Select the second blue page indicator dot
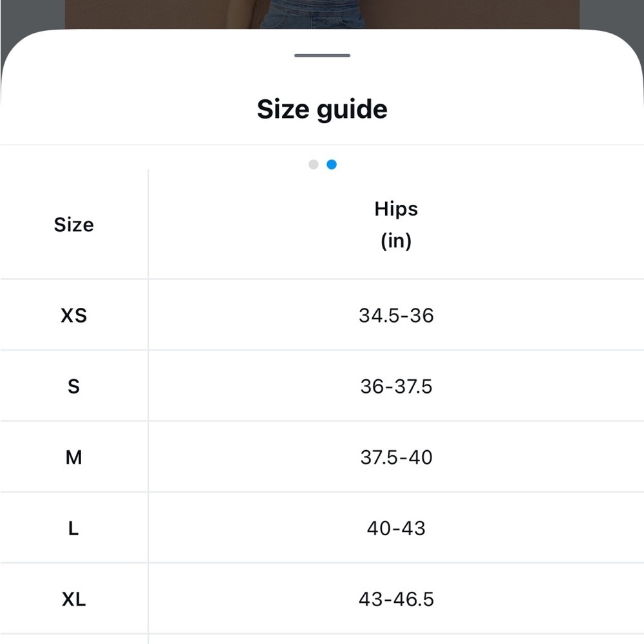Image resolution: width=644 pixels, height=644 pixels. [x=332, y=165]
